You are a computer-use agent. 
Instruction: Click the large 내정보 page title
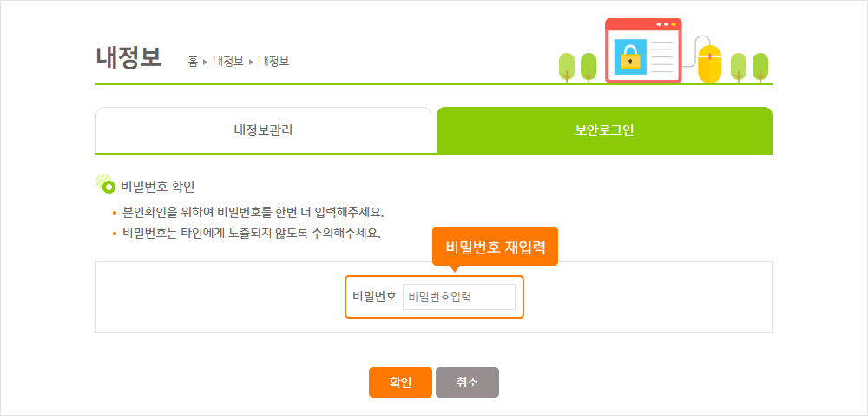tap(129, 57)
